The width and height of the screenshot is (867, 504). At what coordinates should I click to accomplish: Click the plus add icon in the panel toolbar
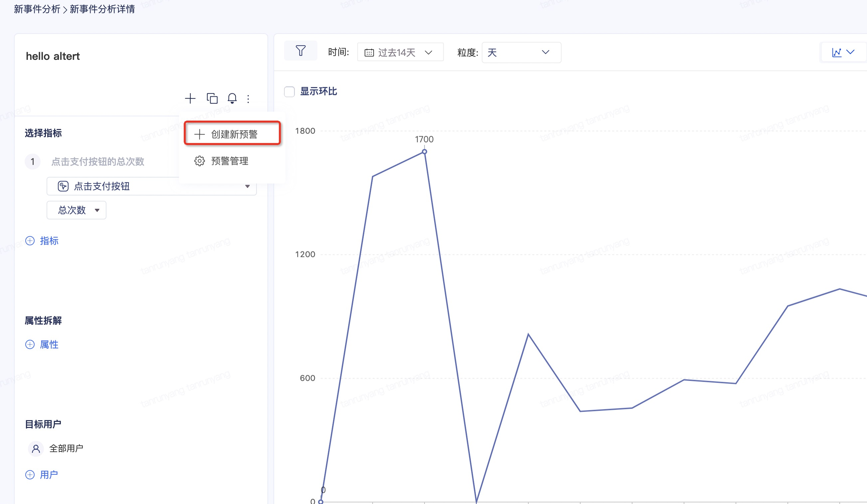tap(190, 99)
